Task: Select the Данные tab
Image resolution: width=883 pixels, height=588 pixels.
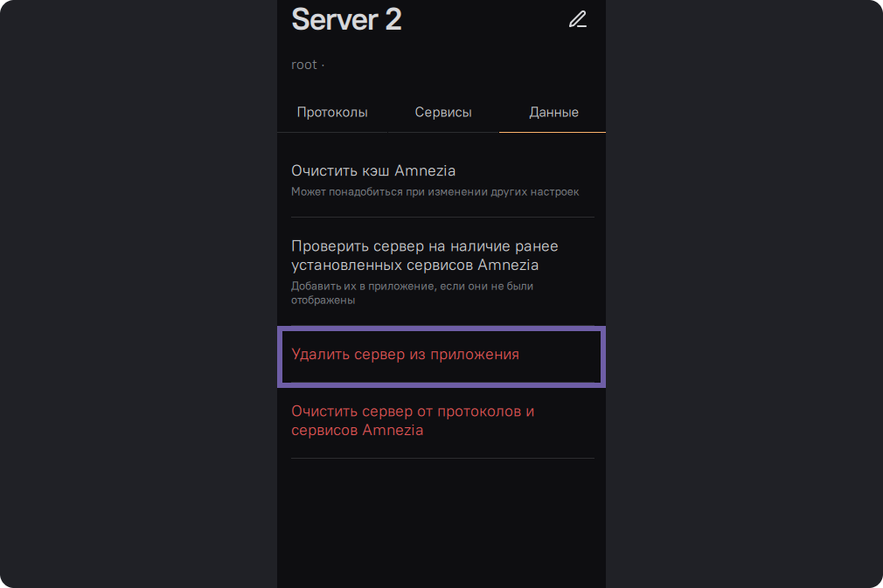Action: pyautogui.click(x=553, y=113)
